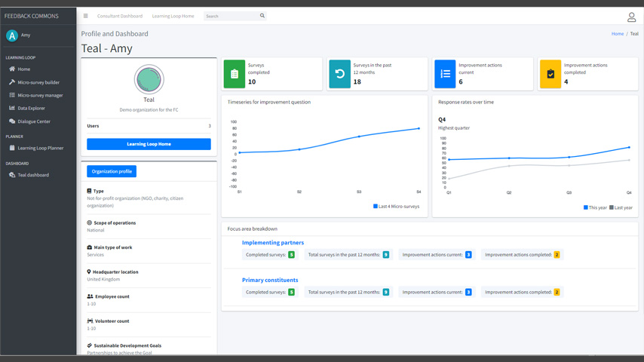
Task: Open the Primary constituents link
Action: [x=270, y=280]
